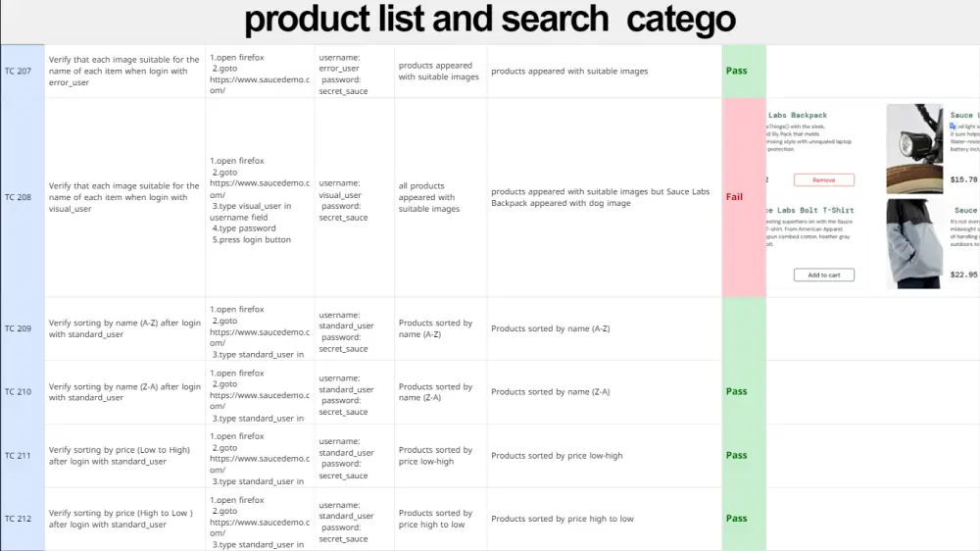Open the gray jacket product image

tap(914, 243)
